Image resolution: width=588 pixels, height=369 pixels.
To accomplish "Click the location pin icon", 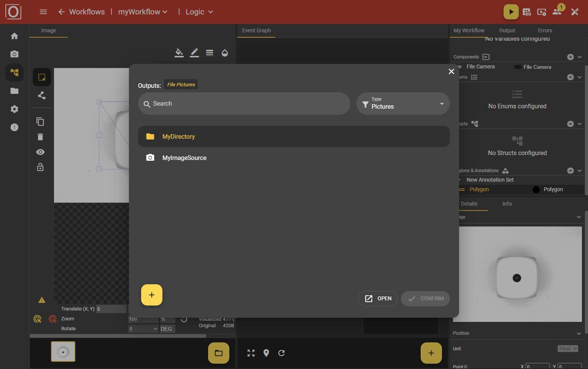I will click(266, 353).
